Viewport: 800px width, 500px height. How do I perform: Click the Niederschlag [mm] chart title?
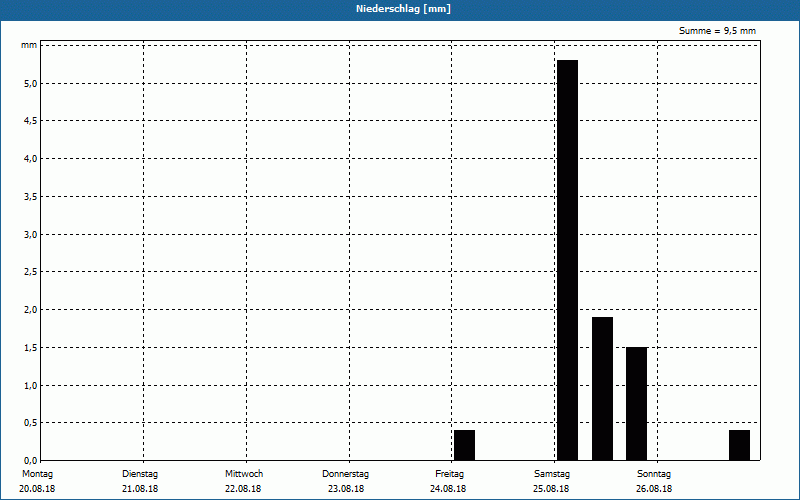(x=403, y=9)
